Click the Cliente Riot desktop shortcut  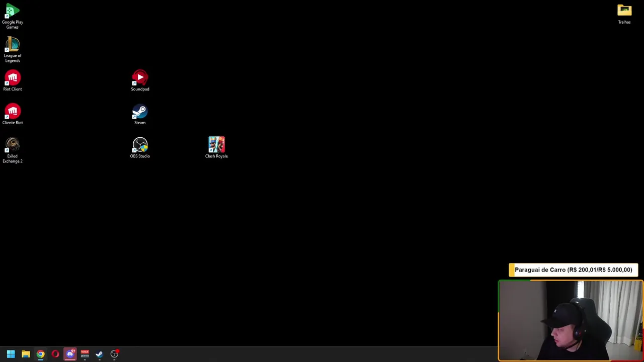click(13, 115)
